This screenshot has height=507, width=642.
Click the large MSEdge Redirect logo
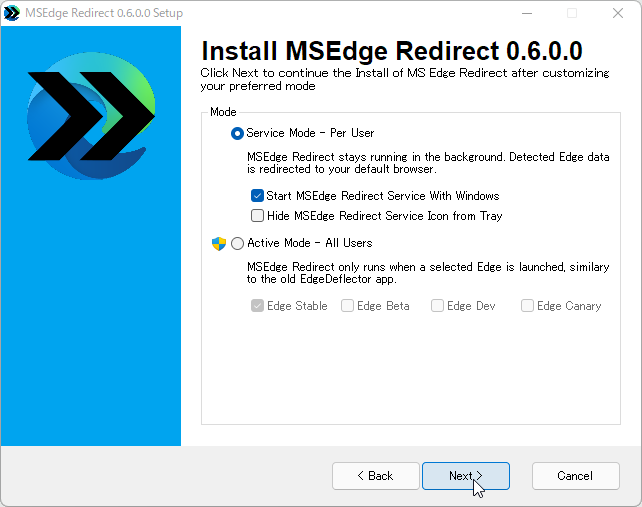[x=91, y=115]
